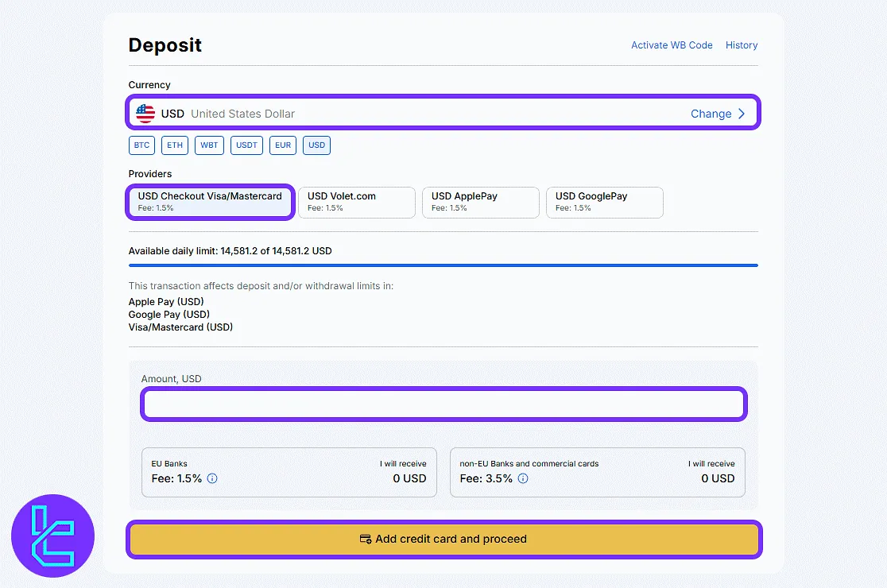Click the US flag currency icon
Viewport: 887px width, 588px height.
pos(145,114)
